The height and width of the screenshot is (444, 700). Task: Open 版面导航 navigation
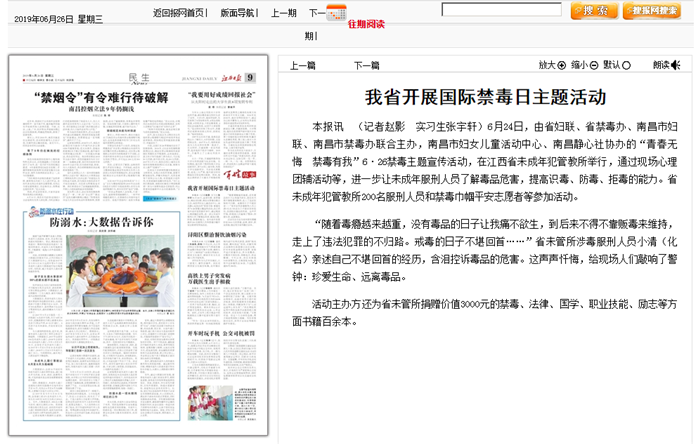(x=237, y=13)
